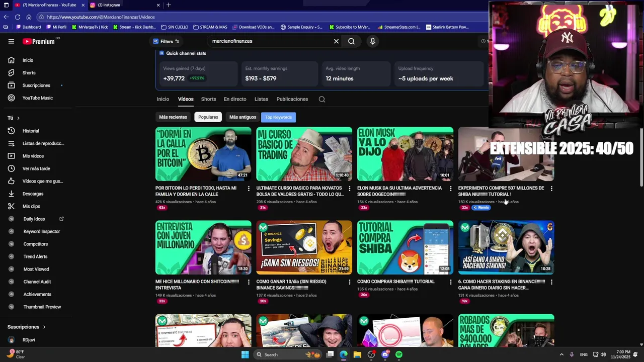Open options for ULTIMATE CURSO BASICO video
Screen dimensions: 644x362
pos(349,189)
